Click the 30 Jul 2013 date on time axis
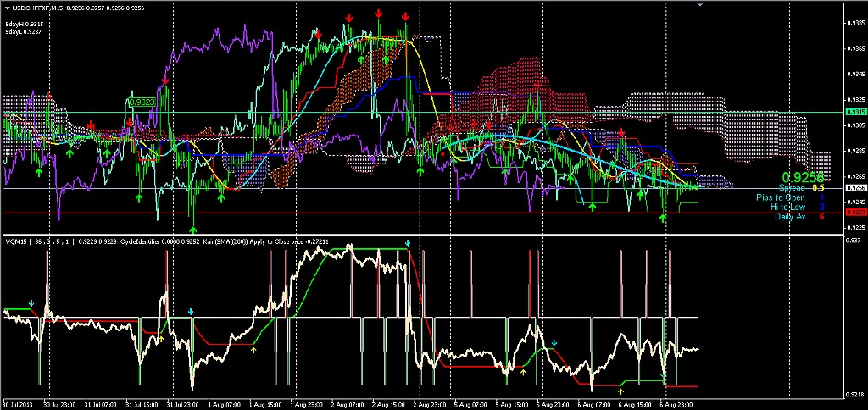Image resolution: width=868 pixels, height=410 pixels. point(19,405)
